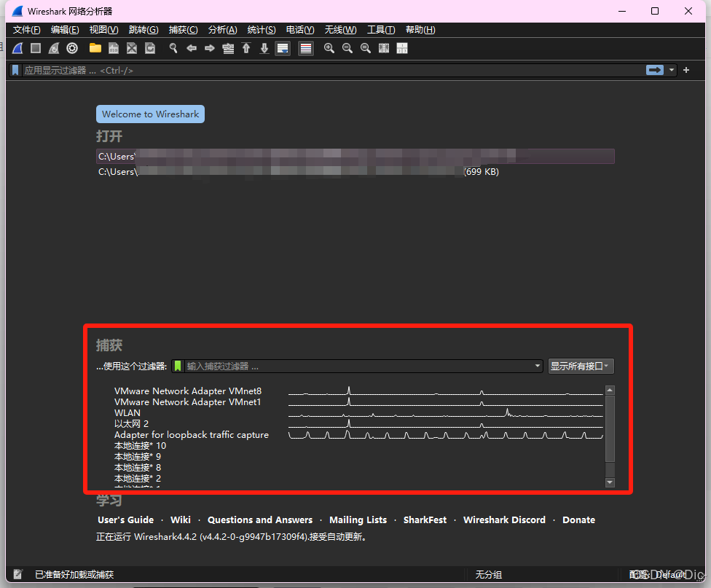The width and height of the screenshot is (711, 588).
Task: Click inside the display filter input field
Action: pyautogui.click(x=334, y=71)
